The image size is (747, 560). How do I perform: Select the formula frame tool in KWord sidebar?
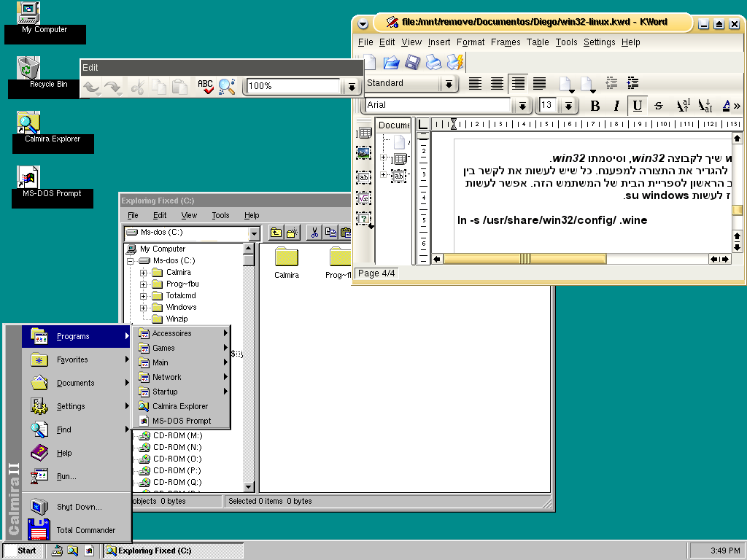point(363,198)
